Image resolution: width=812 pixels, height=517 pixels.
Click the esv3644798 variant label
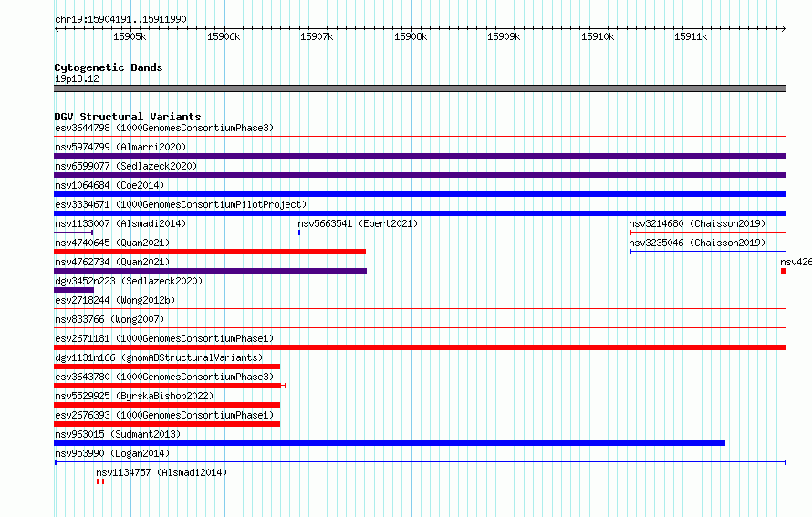(164, 128)
